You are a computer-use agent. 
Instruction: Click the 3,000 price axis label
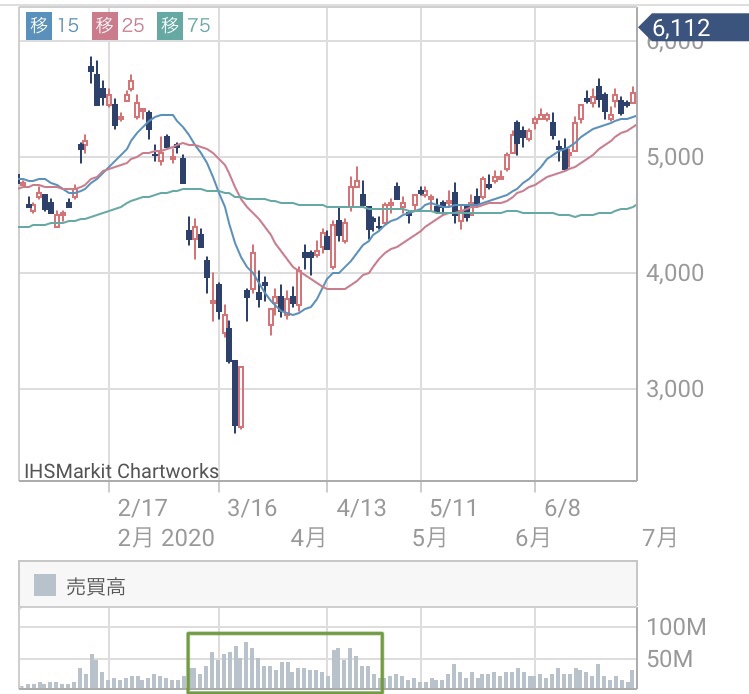coord(675,389)
